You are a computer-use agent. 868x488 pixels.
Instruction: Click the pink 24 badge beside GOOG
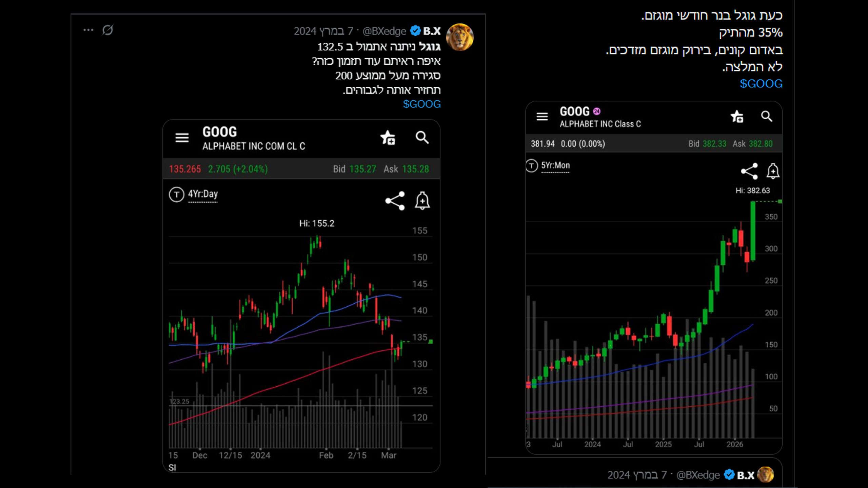click(597, 111)
